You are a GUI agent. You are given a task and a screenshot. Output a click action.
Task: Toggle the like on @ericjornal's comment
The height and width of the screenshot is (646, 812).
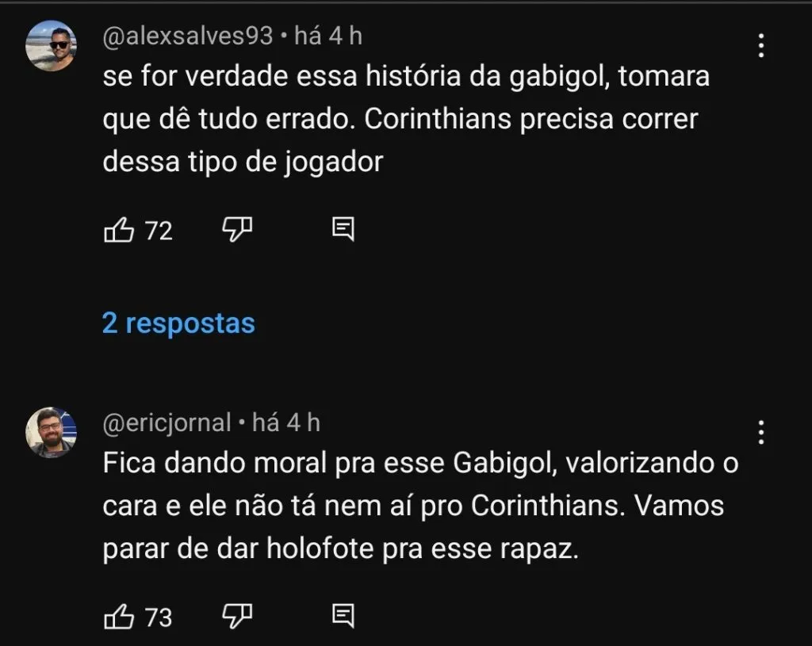[x=119, y=616]
